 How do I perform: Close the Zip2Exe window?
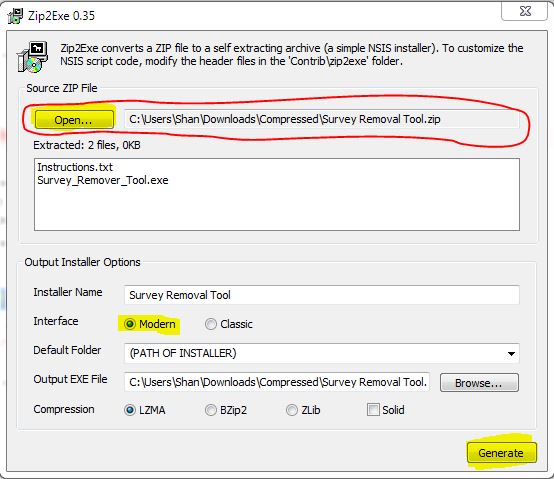tap(525, 11)
